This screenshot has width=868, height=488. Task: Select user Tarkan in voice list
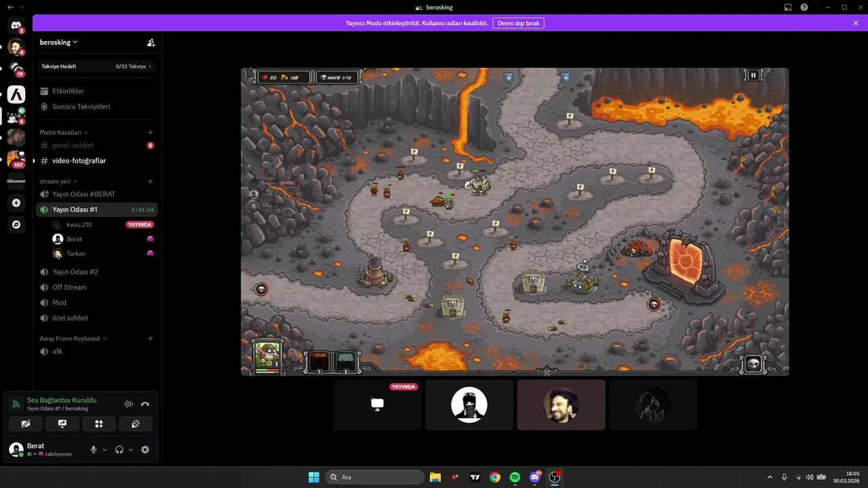point(103,253)
